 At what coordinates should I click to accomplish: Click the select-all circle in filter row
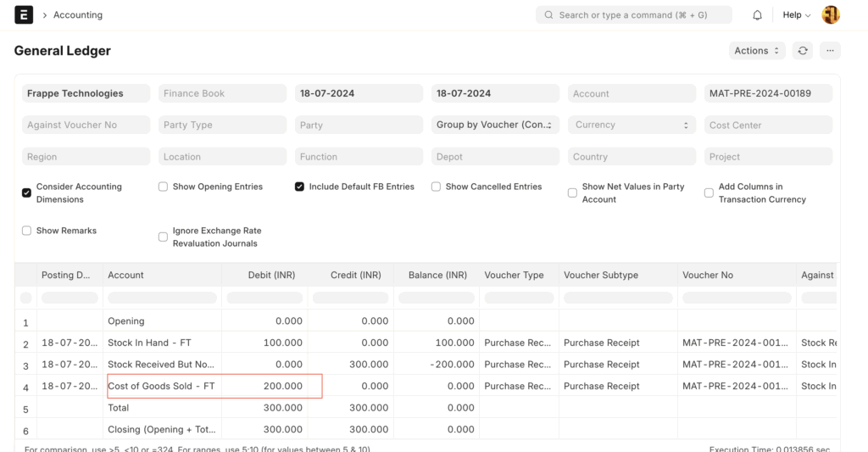[25, 298]
